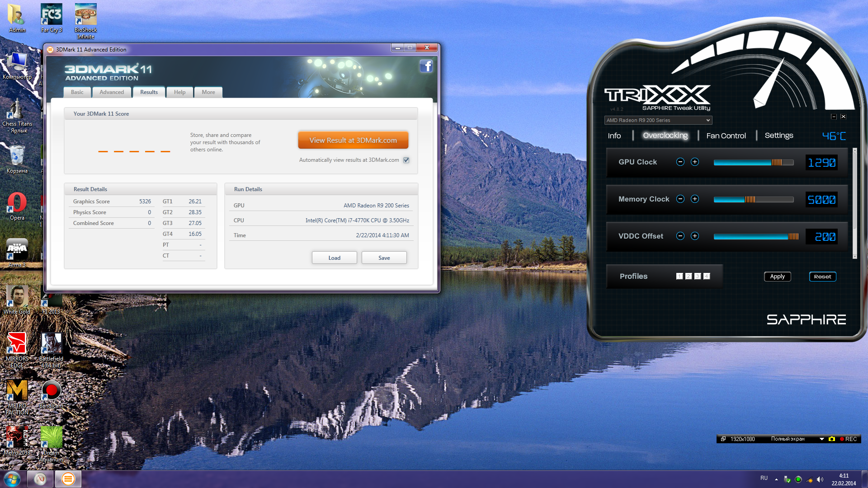Expand AMD Radeon R9 200 Series dropdown

pyautogui.click(x=708, y=120)
